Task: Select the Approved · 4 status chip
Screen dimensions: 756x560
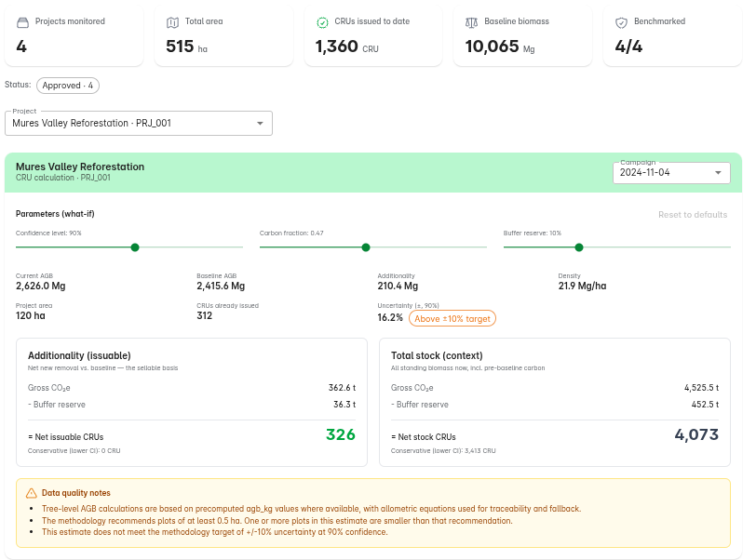Action: click(68, 86)
